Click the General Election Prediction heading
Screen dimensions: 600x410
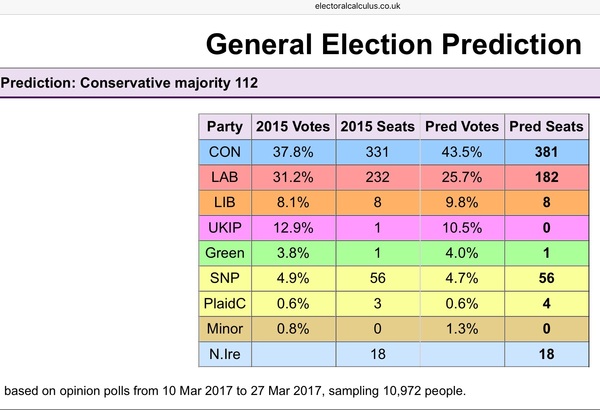click(393, 44)
